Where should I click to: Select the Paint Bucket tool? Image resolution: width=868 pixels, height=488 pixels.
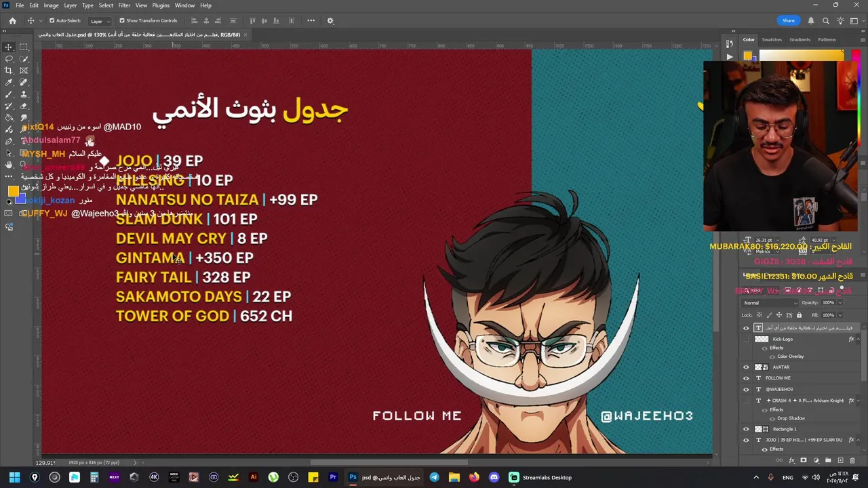[9, 117]
